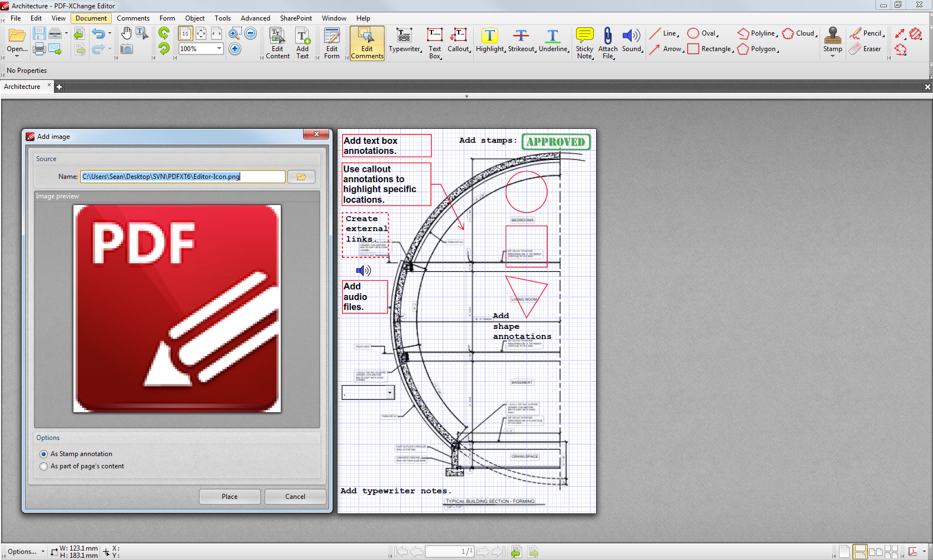
Task: Select the As Stamp annotation option
Action: click(x=44, y=454)
